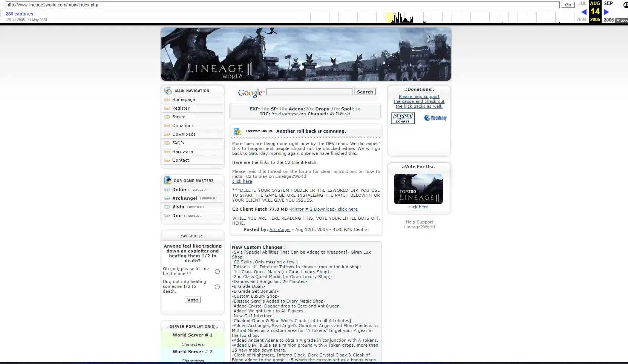Screen dimensions: 628x364
Task: Click the bullet icon beside Register
Action: (167, 109)
